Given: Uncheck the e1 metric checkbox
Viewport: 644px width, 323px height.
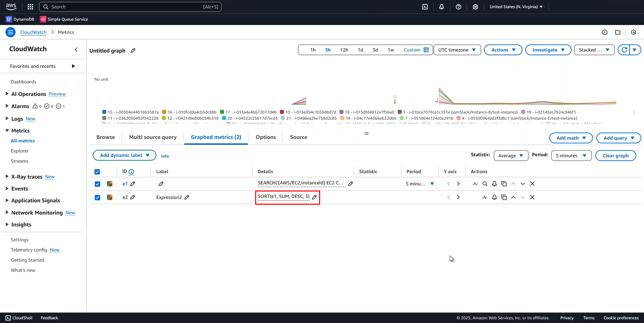Looking at the screenshot, I should click(97, 184).
